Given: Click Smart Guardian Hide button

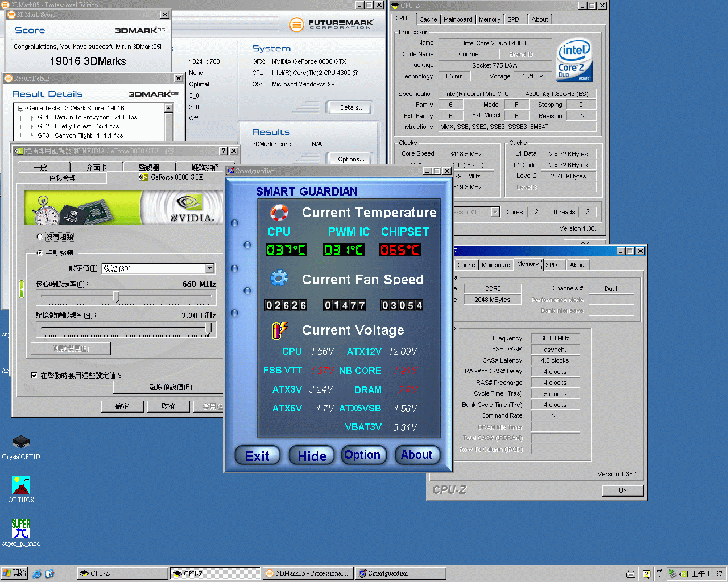Looking at the screenshot, I should pyautogui.click(x=312, y=455).
